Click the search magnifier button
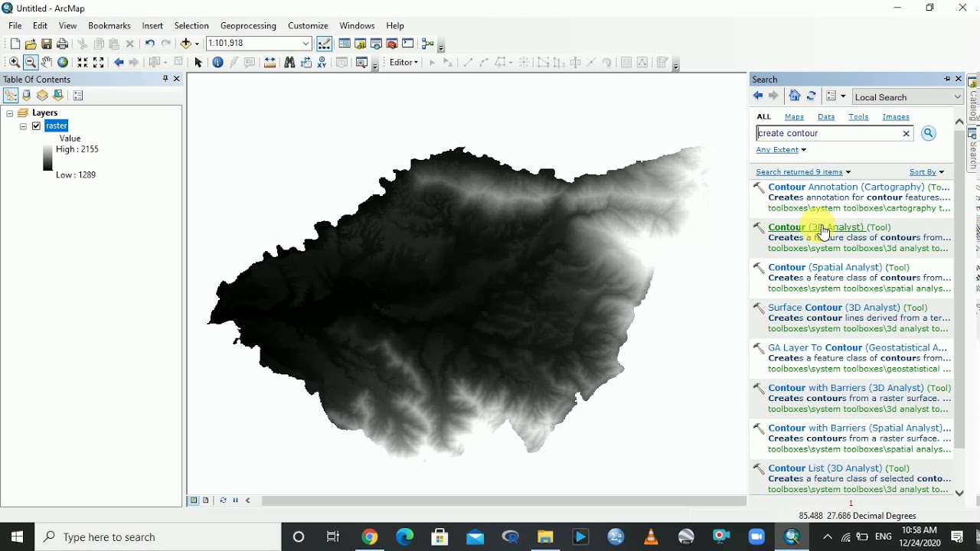This screenshot has width=980, height=551. tap(928, 133)
